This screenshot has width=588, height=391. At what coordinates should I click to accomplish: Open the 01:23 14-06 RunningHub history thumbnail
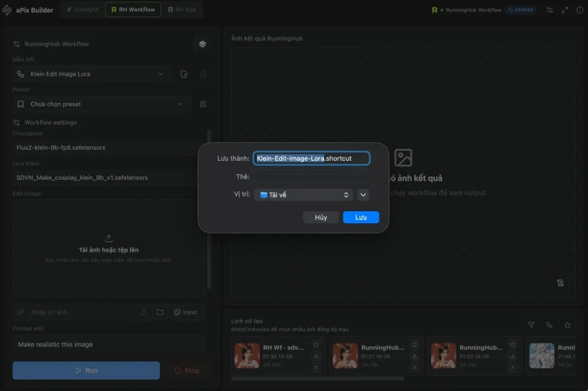[x=444, y=355]
